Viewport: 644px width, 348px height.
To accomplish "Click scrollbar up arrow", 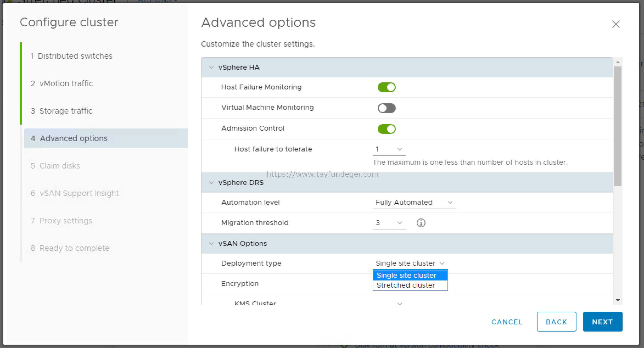I will click(x=618, y=62).
